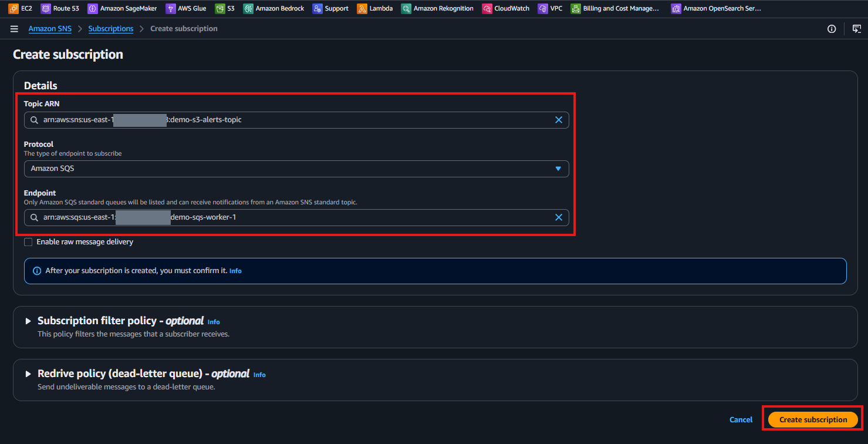This screenshot has height=444, width=868.
Task: Open Info link beside Redrive policy
Action: click(259, 375)
